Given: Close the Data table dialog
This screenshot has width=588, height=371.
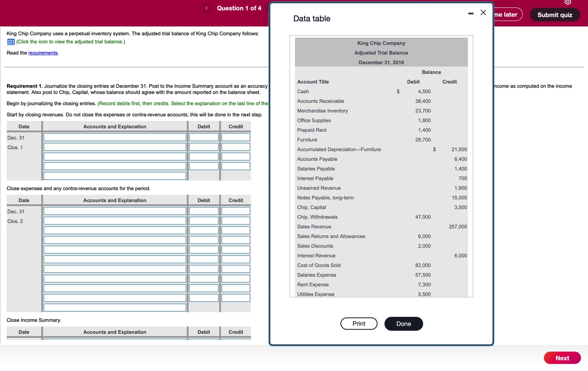Looking at the screenshot, I should [x=483, y=13].
